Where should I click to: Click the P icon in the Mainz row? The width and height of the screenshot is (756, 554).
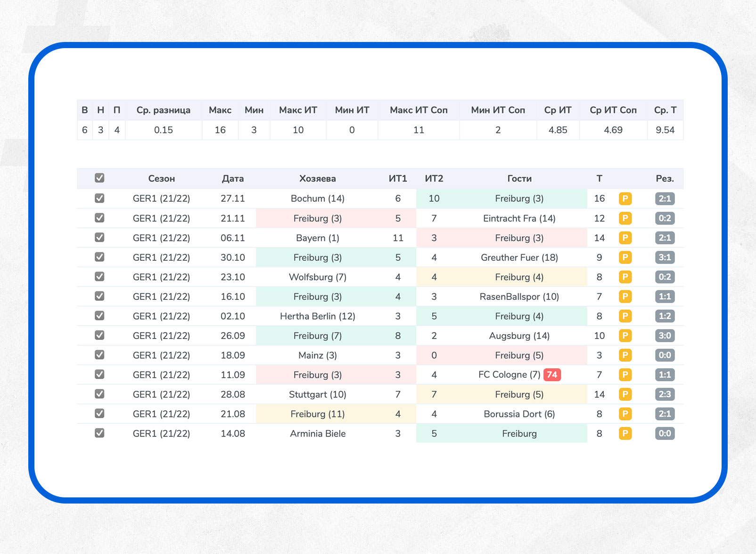click(625, 355)
